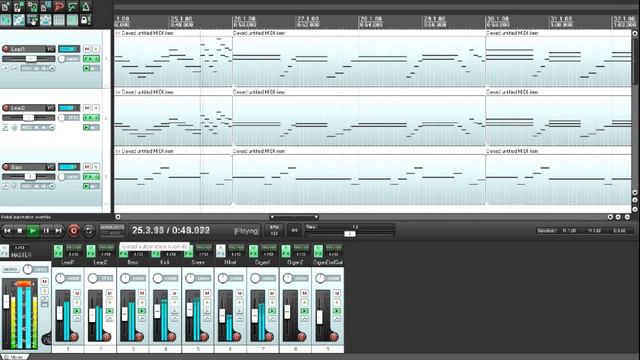Click the Master volume fader

6,302
